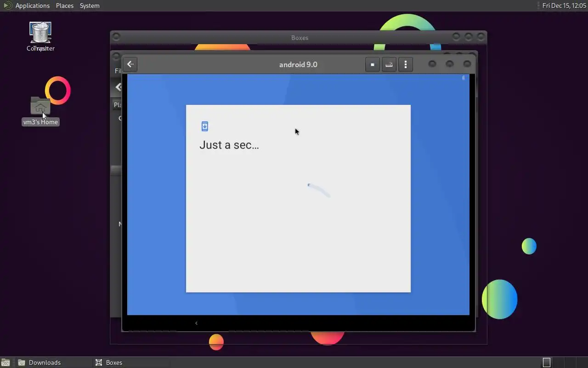This screenshot has height=368, width=588.
Task: Select the active workspace in workspace switcher
Action: click(x=547, y=362)
